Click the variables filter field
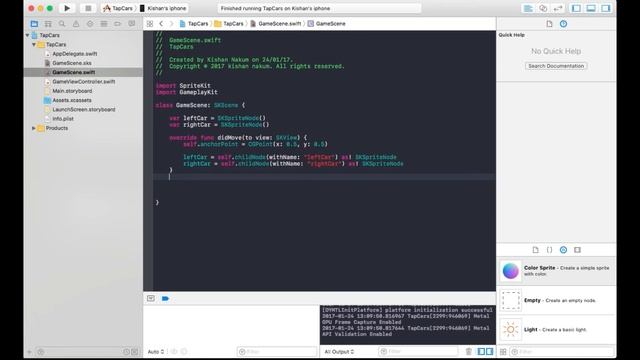Image resolution: width=640 pixels, height=360 pixels. [277, 351]
